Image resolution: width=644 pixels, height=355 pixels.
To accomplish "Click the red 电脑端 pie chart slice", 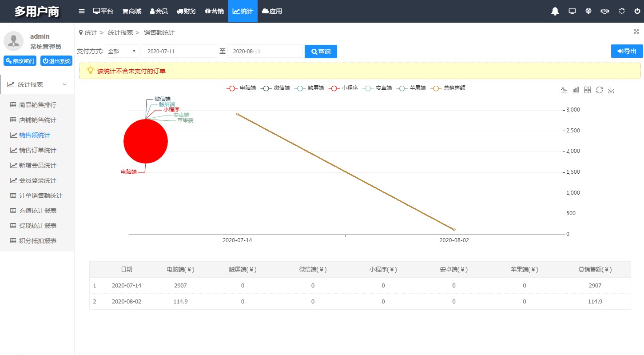I will (146, 141).
